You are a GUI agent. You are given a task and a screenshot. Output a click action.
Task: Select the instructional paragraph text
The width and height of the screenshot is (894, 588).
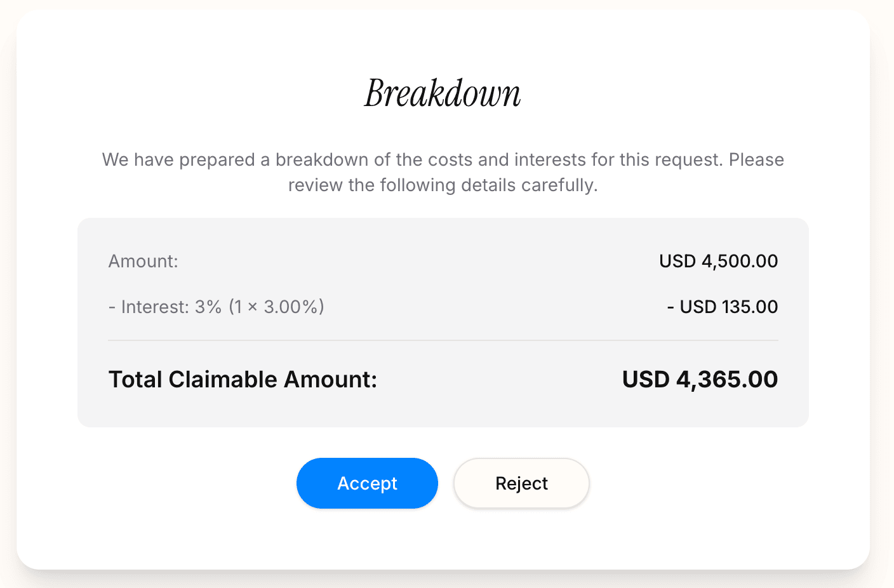[443, 172]
